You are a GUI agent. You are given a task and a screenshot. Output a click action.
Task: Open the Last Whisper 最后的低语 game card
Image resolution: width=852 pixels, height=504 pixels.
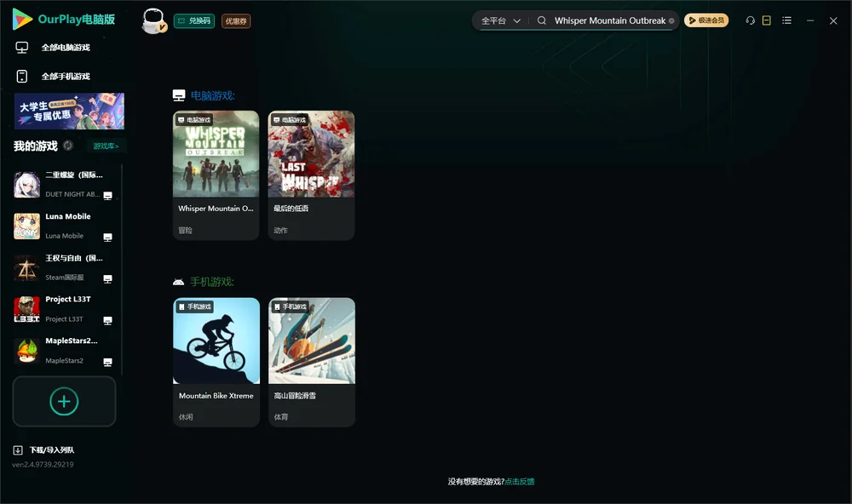(x=311, y=175)
